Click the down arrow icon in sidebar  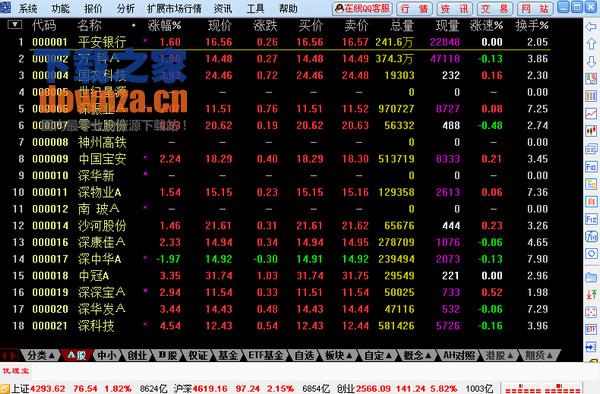(591, 61)
